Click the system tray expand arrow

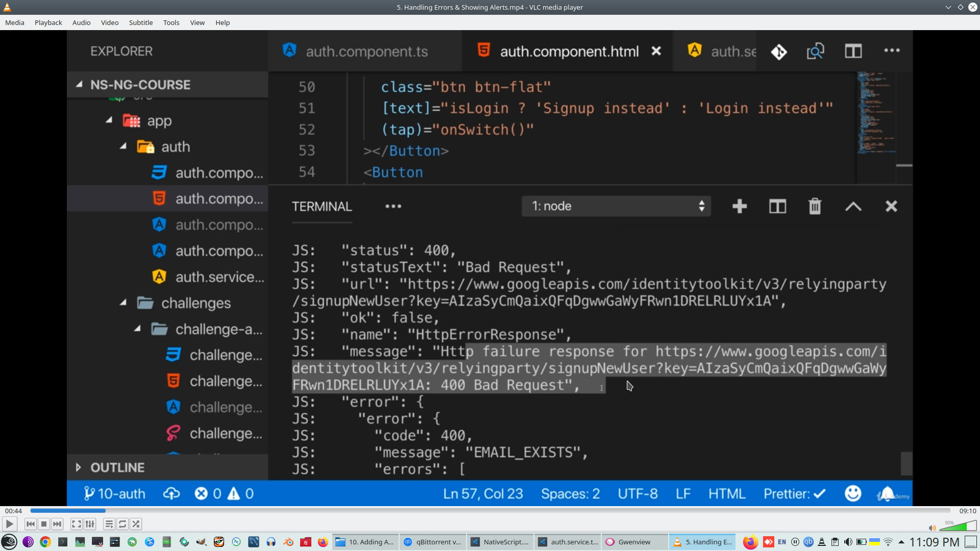pyautogui.click(x=901, y=542)
